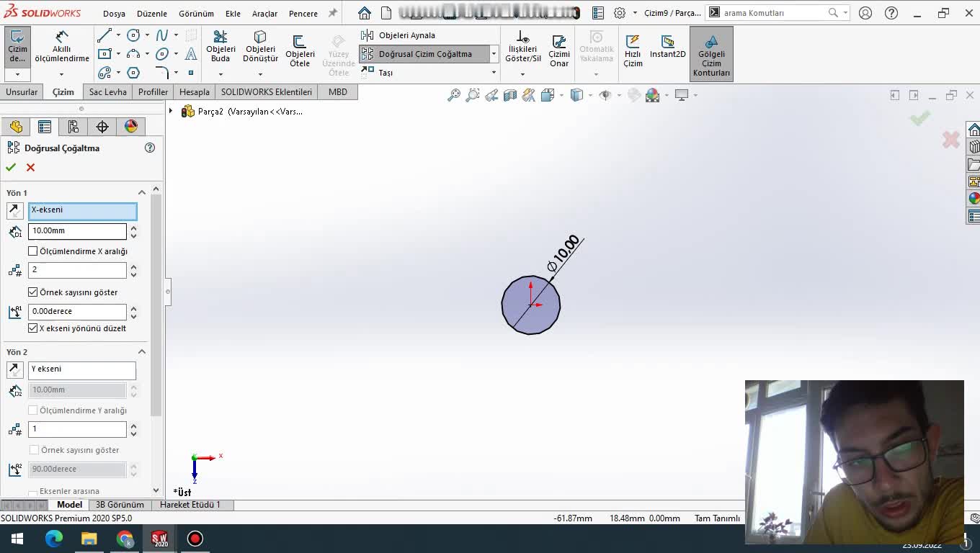Click Objeleri Dönüştür icon
The image size is (980, 553).
[x=260, y=47]
